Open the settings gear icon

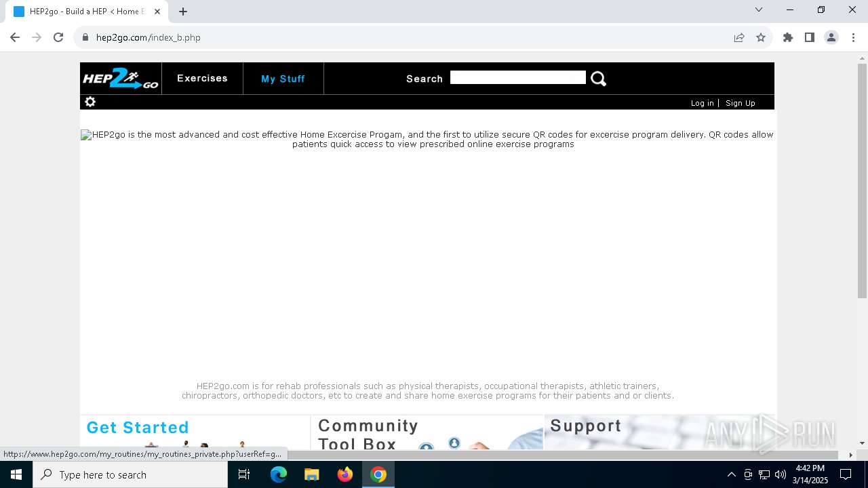90,102
